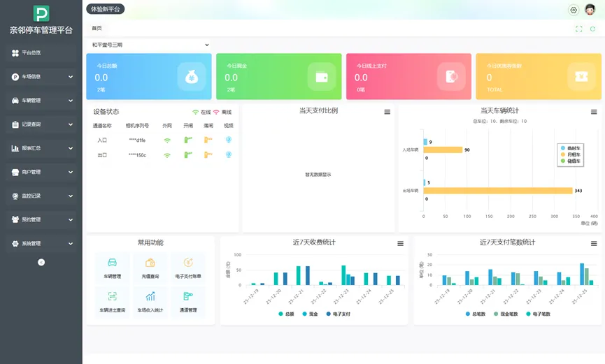Toggle 现金 series in 近7天收费统计 legend
Image resolution: width=605 pixels, height=364 pixels.
[x=311, y=314]
